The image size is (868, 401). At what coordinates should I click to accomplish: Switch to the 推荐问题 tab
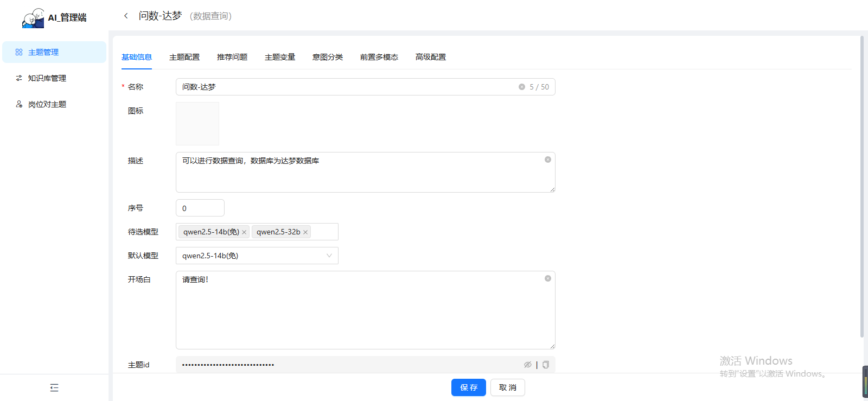point(232,57)
